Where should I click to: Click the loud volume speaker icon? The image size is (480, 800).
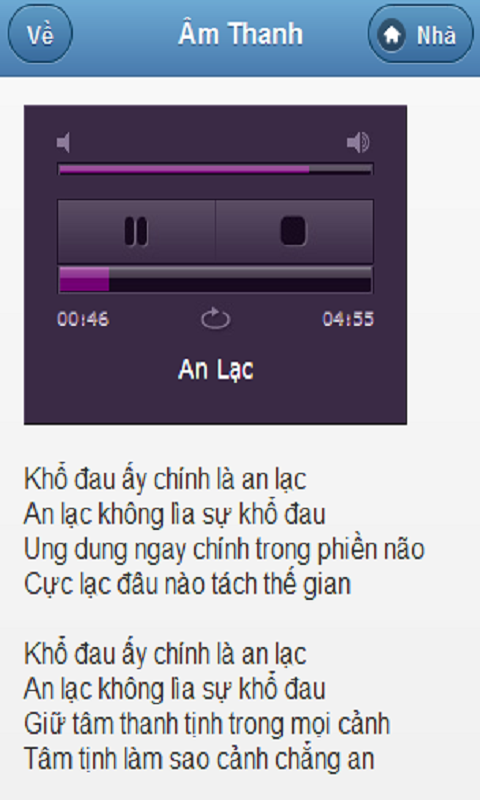358,142
